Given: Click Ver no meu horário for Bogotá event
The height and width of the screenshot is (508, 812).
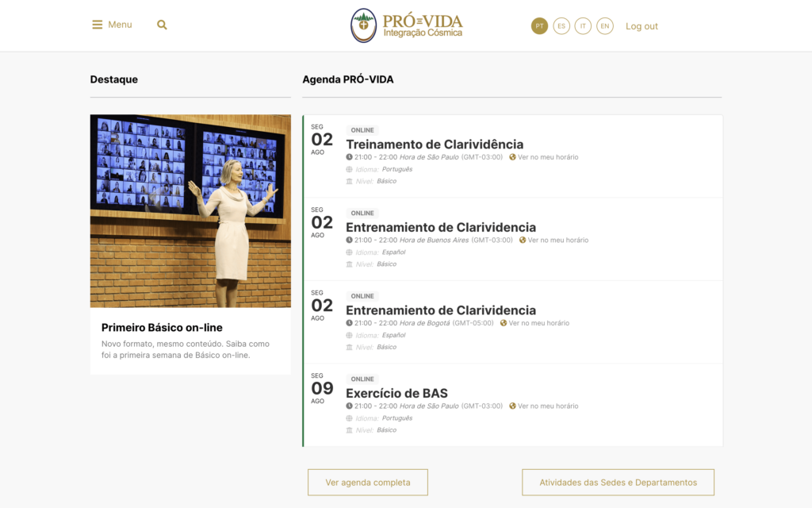Looking at the screenshot, I should (x=538, y=323).
